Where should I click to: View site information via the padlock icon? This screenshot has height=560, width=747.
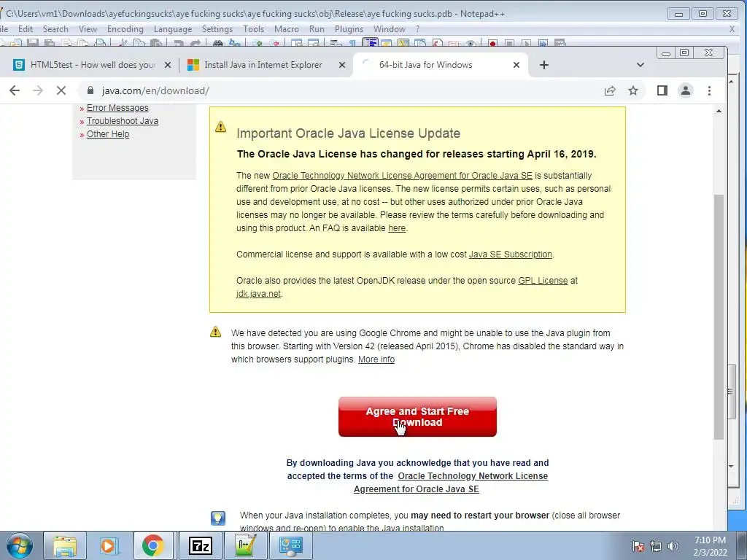tap(90, 90)
